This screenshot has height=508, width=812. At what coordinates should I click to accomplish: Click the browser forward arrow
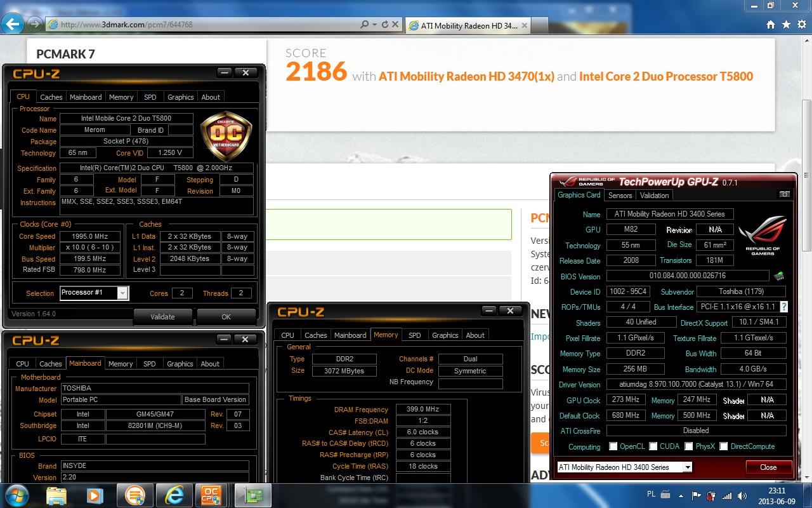[34, 25]
